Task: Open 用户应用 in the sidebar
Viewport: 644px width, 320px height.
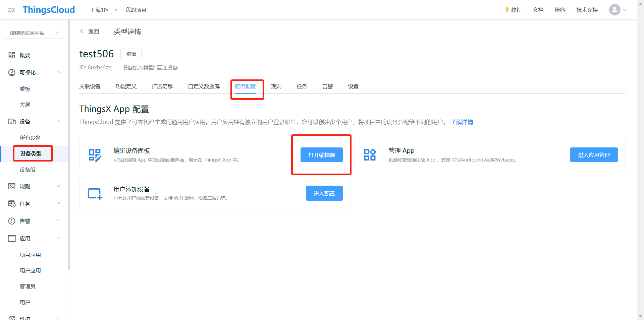Action: coord(30,271)
